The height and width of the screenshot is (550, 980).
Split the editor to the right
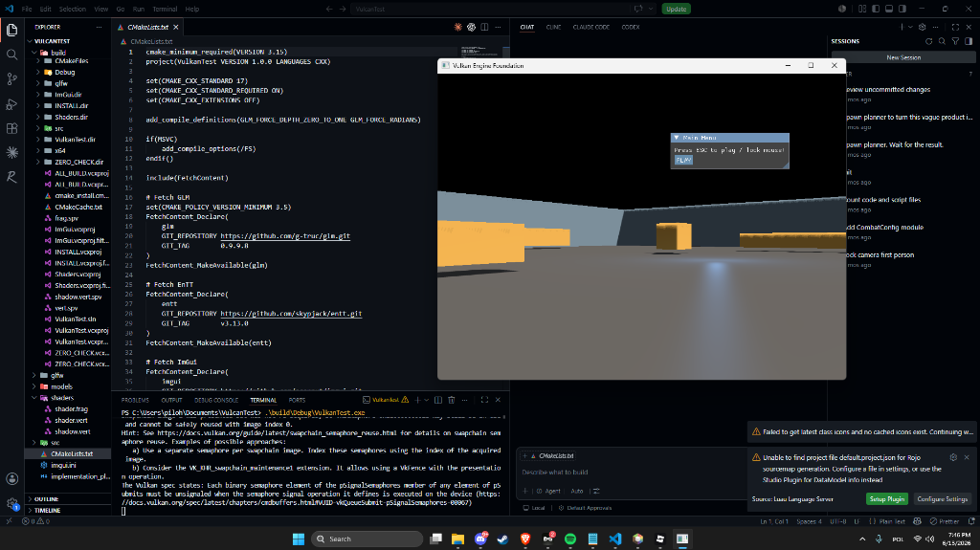coord(484,27)
